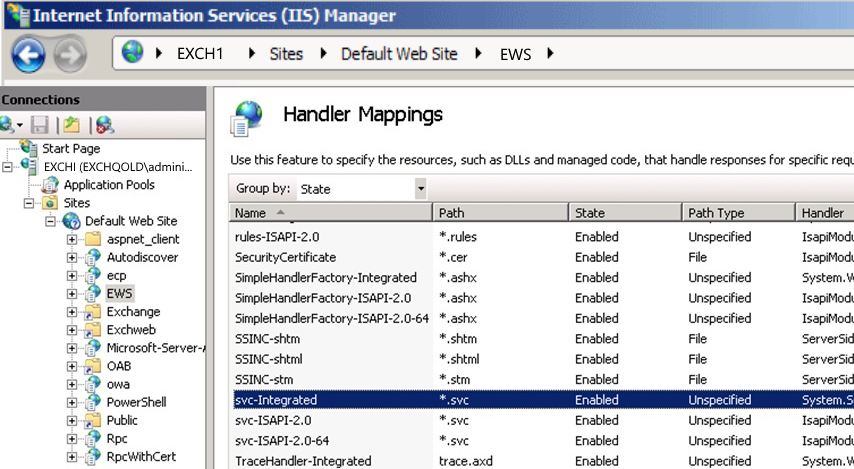
Task: Expand the EWS tree node
Action: point(71,294)
